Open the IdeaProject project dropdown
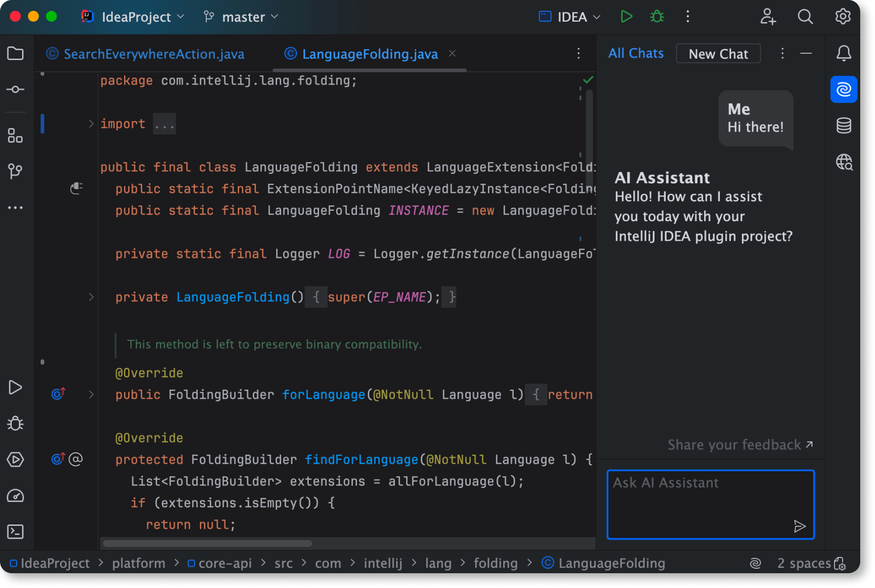Viewport: 875px width, 588px height. [135, 17]
